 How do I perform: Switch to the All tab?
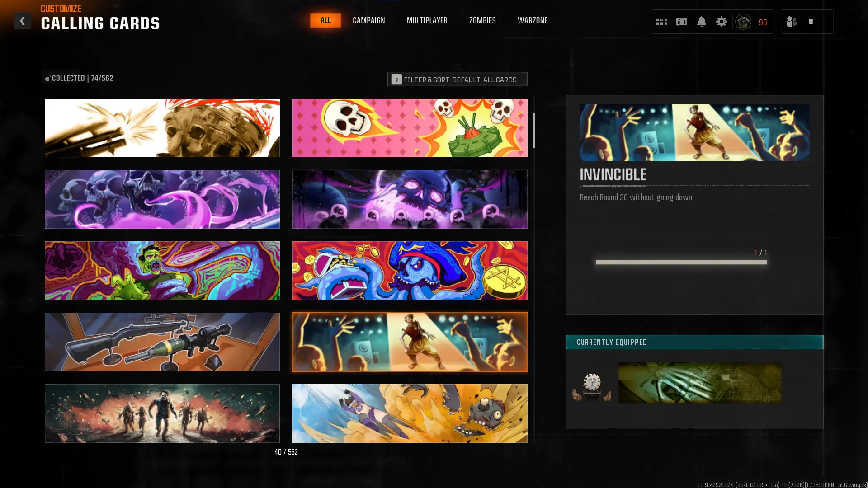[x=325, y=20]
